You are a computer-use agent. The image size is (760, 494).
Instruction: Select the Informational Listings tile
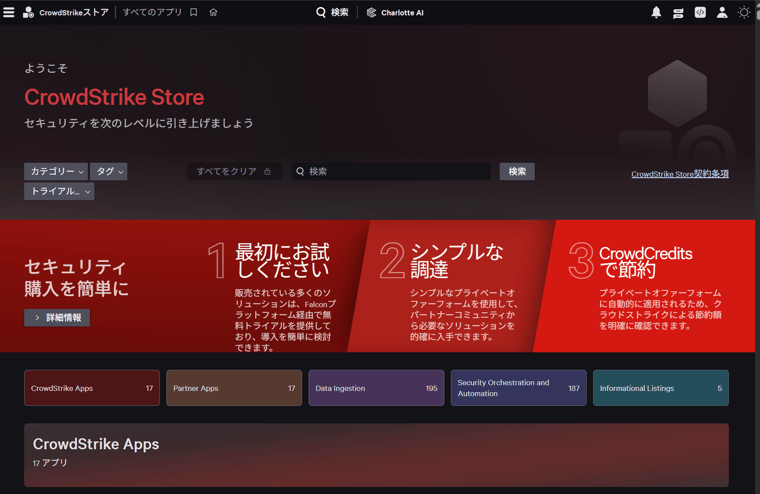[661, 388]
